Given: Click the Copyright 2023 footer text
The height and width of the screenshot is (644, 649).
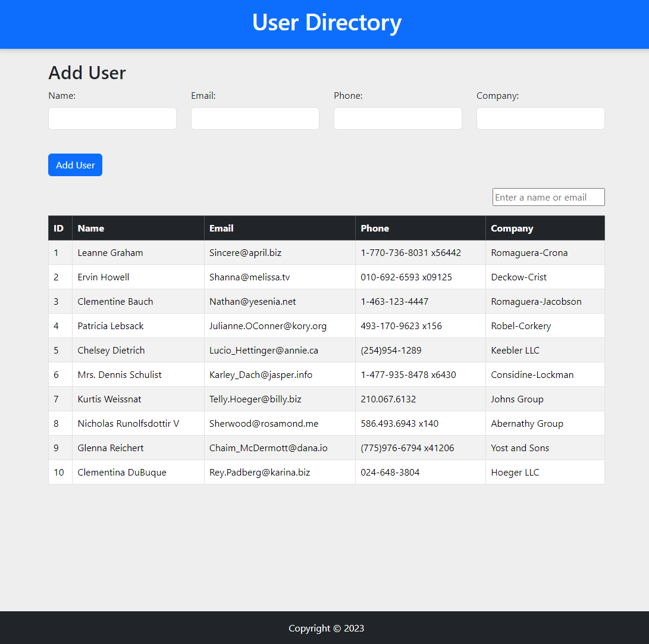Looking at the screenshot, I should pos(327,628).
